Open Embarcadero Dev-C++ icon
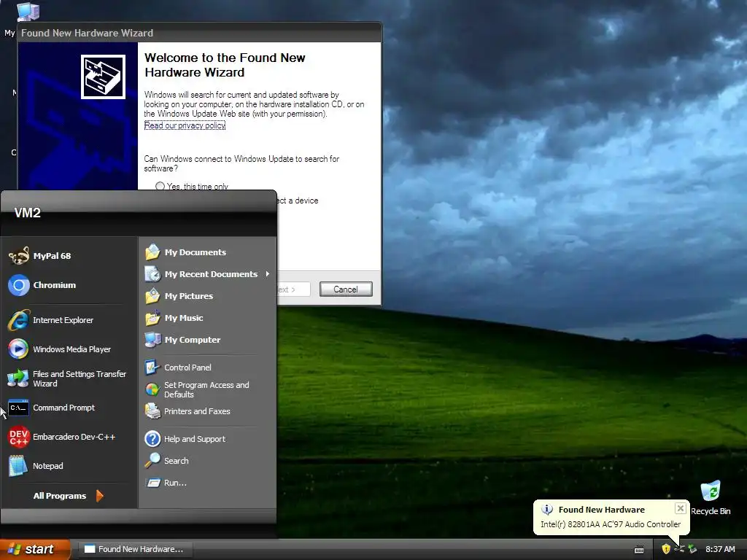Viewport: 747px width, 560px height. click(18, 437)
